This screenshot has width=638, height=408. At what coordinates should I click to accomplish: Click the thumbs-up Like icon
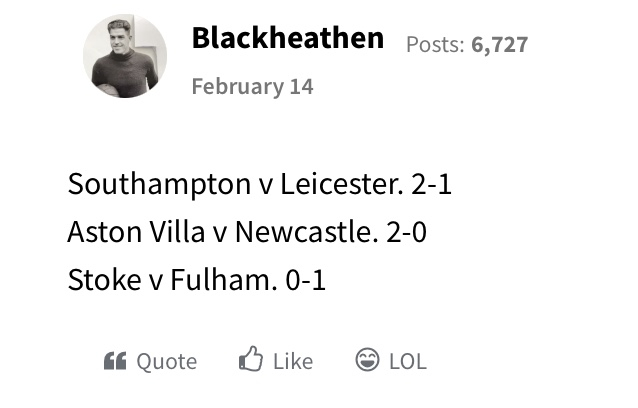(x=251, y=358)
